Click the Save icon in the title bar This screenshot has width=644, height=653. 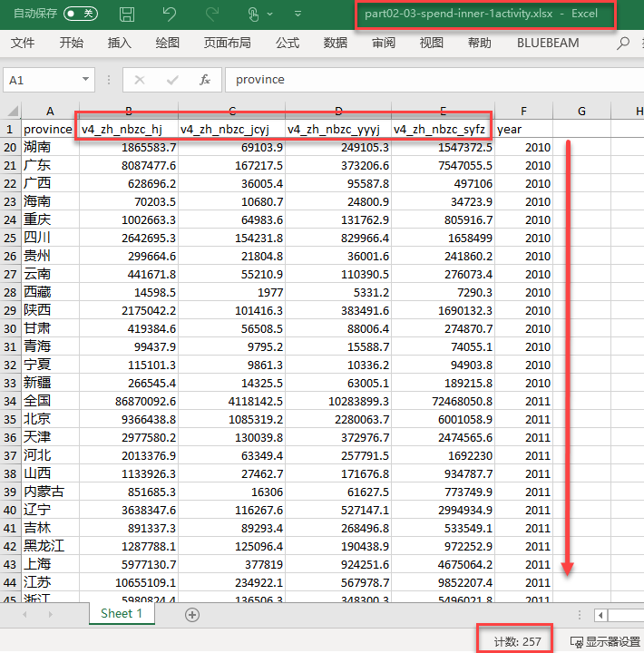[x=127, y=15]
